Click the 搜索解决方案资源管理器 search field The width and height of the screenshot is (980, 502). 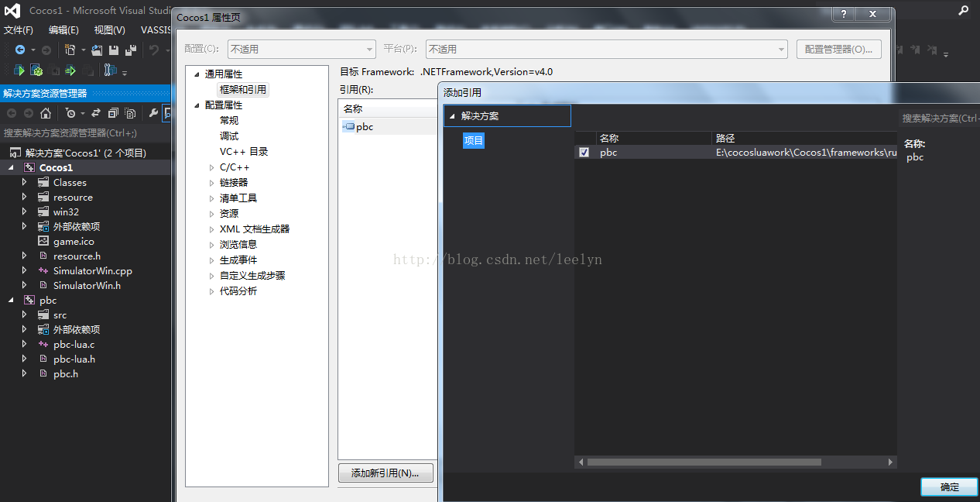pos(85,133)
